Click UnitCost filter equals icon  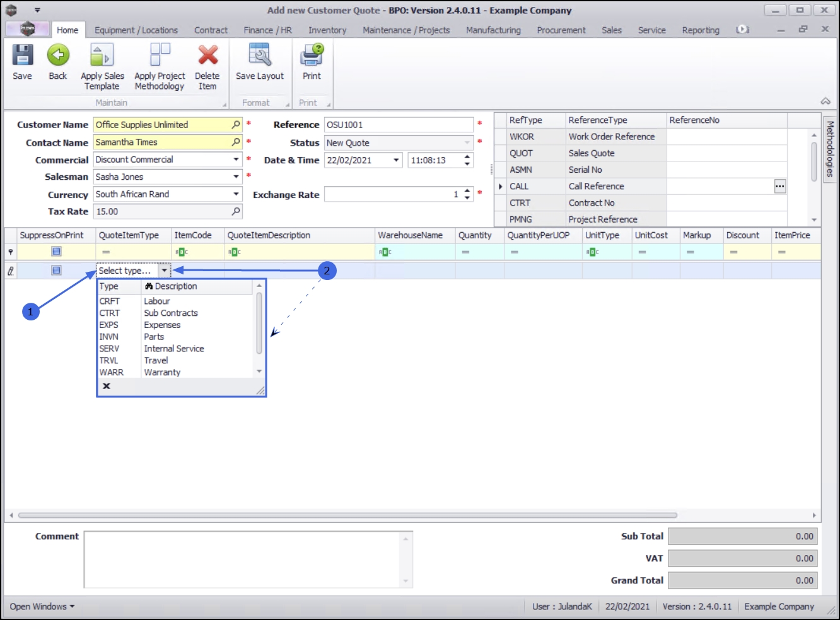tap(642, 252)
